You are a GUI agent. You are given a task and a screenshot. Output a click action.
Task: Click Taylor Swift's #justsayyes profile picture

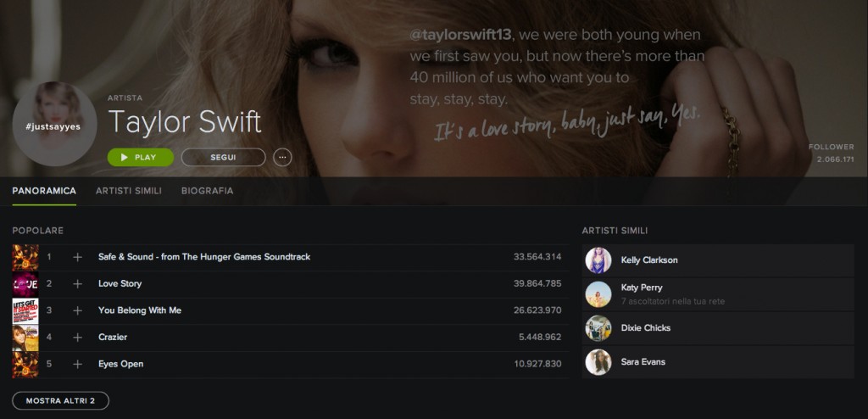(x=54, y=125)
